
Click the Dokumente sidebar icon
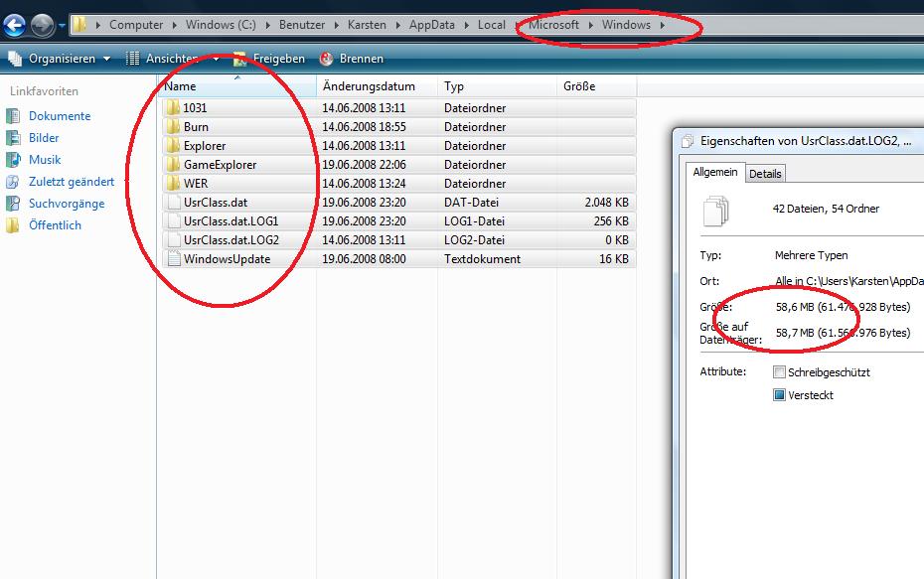pos(13,116)
